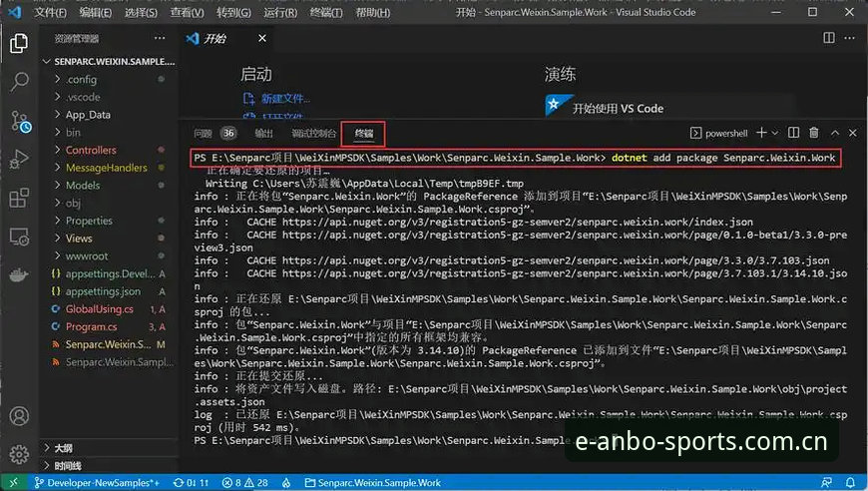Screen dimensions: 868x491
Task: Open the 编辑(E) menu
Action: click(95, 12)
